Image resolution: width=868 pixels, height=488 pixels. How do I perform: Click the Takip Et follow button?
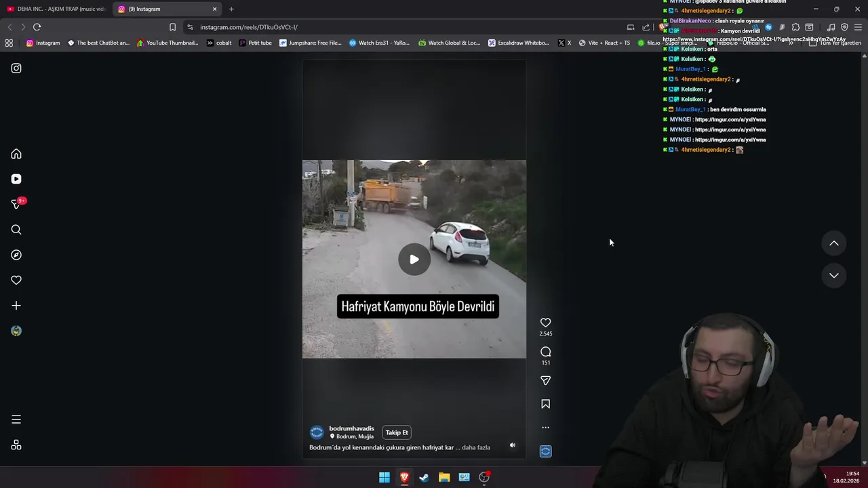click(397, 432)
